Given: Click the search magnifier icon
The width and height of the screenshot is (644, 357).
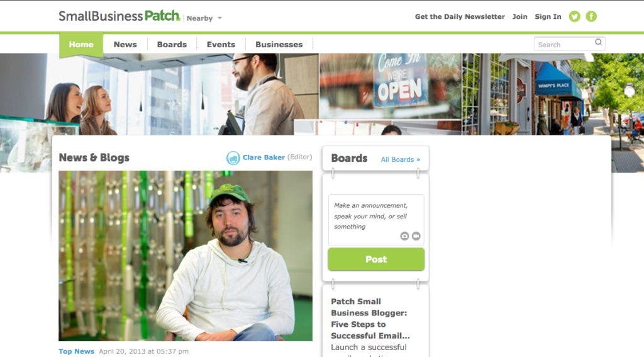Looking at the screenshot, I should (x=599, y=42).
